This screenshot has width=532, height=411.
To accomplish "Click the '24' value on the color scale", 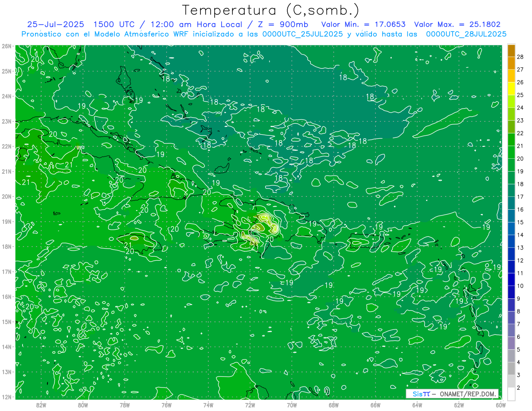I will point(520,108).
